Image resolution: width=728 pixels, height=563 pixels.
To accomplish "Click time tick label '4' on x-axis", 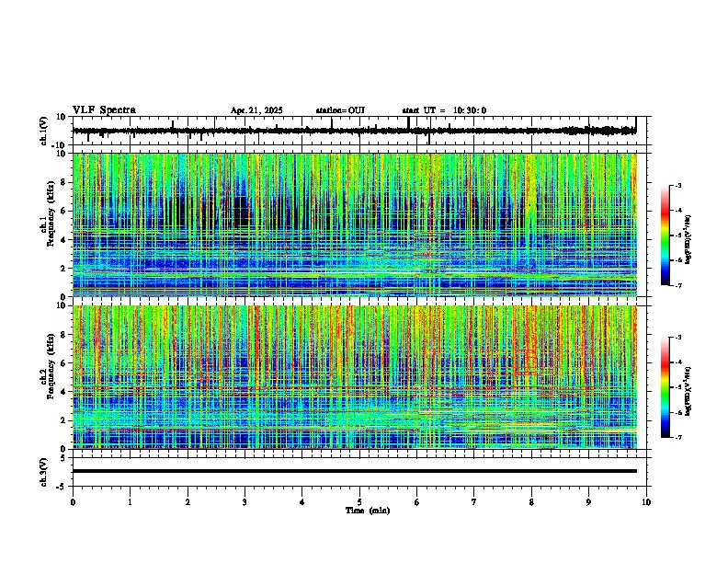I will point(302,502).
